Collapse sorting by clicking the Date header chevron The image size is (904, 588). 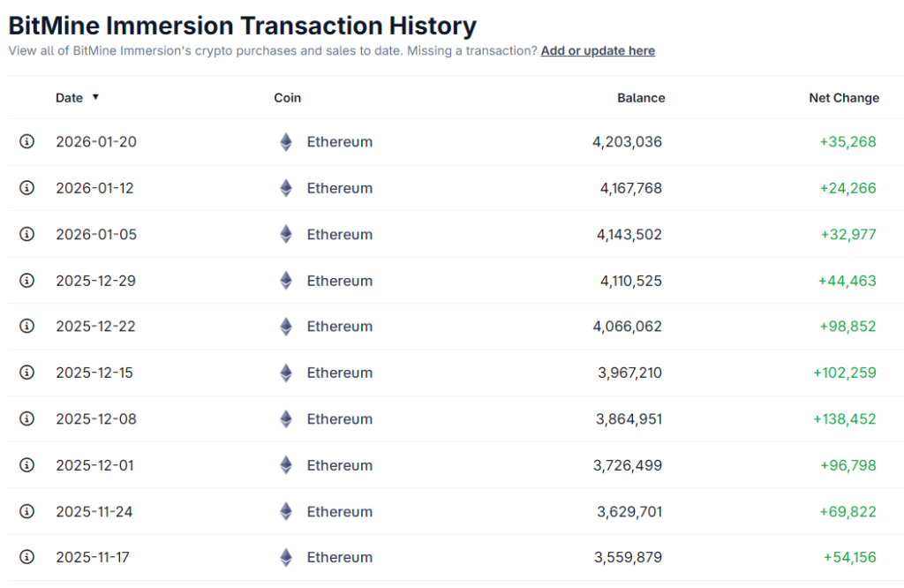click(96, 98)
